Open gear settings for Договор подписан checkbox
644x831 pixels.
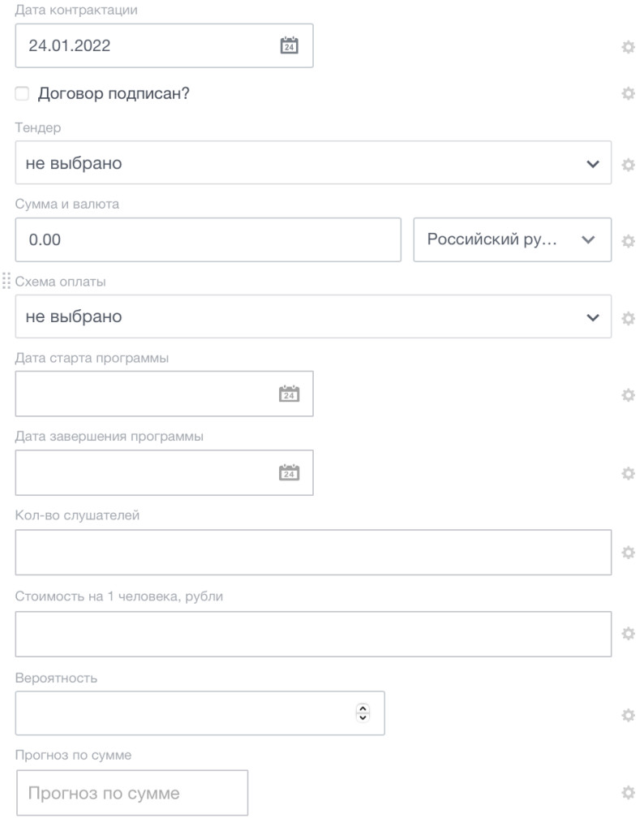coord(627,94)
